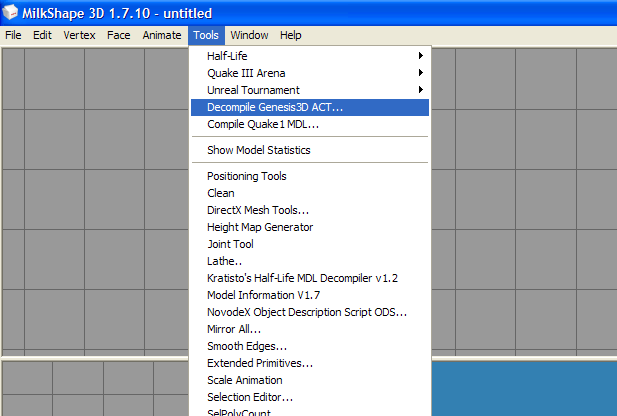Image resolution: width=617 pixels, height=416 pixels.
Task: Open the File menu
Action: [13, 35]
